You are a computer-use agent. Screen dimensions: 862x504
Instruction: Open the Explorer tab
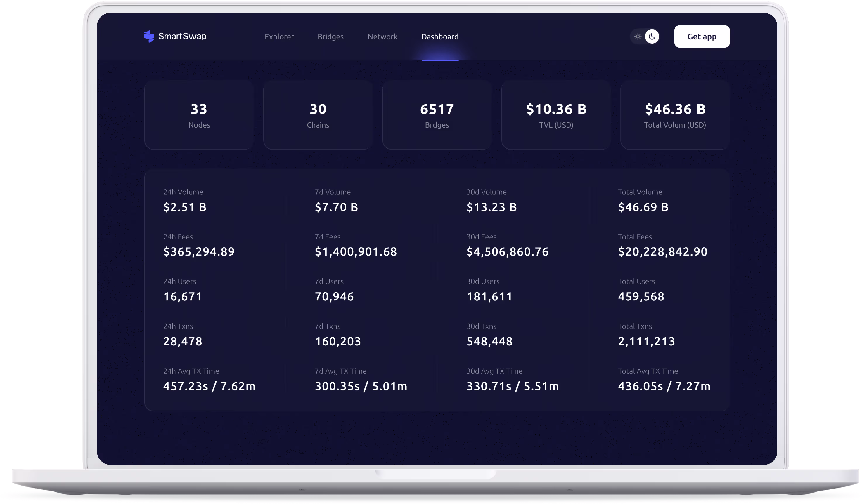pos(279,37)
